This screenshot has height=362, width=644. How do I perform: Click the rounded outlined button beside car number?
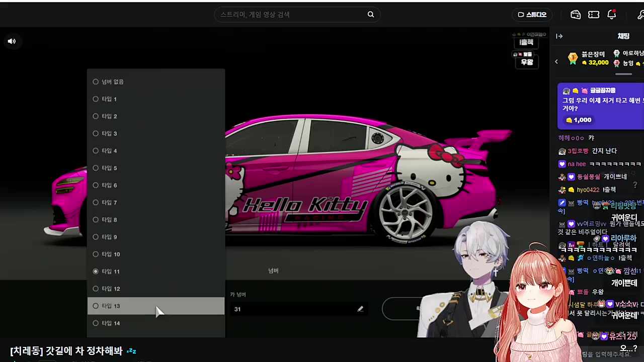click(x=400, y=309)
